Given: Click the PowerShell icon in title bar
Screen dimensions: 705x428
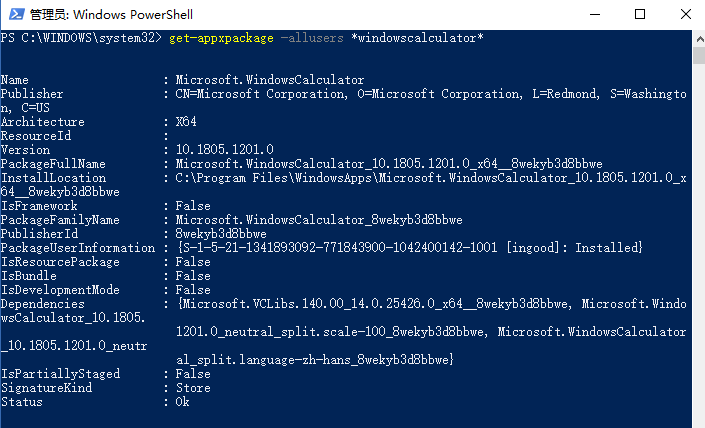Looking at the screenshot, I should pyautogui.click(x=14, y=14).
